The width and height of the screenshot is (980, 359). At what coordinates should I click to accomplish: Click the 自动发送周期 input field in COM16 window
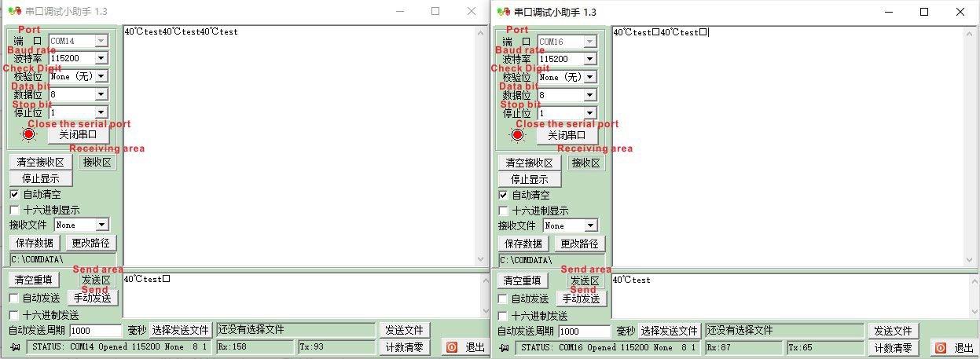point(584,332)
